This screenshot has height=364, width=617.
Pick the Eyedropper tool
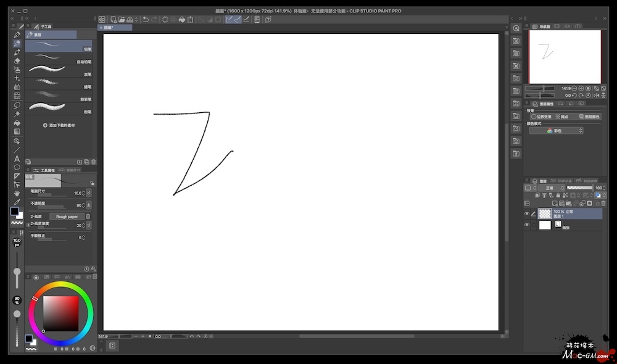(x=17, y=202)
